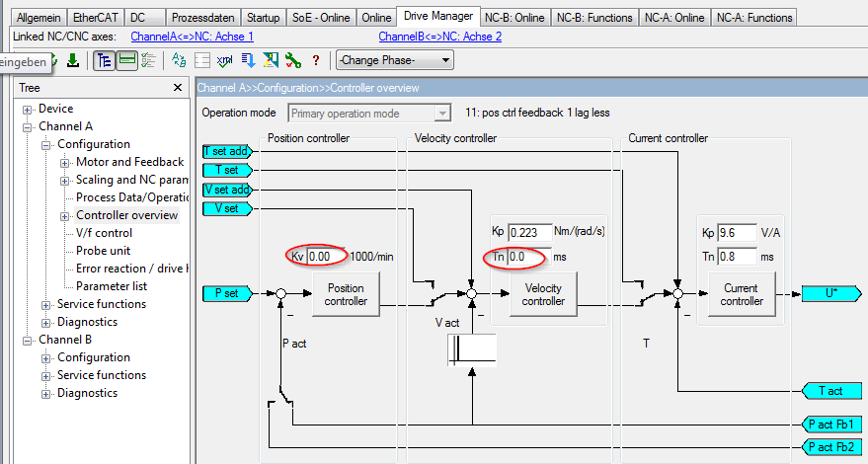The image size is (868, 464).
Task: Open ChannelA<=>NC: Achse 1 link
Action: point(193,37)
